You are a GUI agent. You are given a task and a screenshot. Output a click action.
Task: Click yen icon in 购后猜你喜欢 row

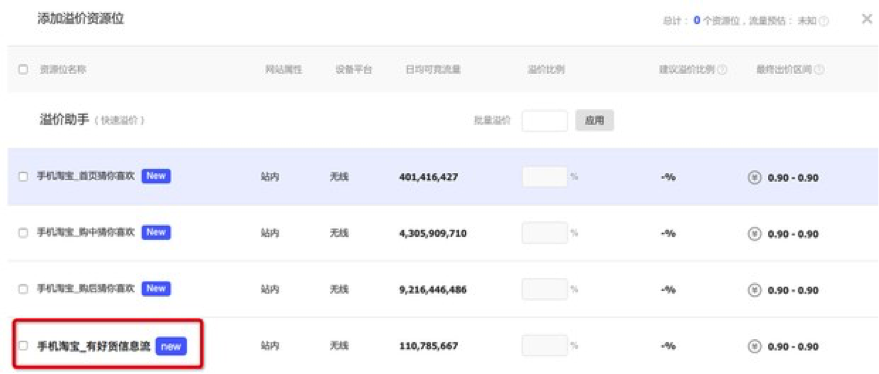click(755, 290)
